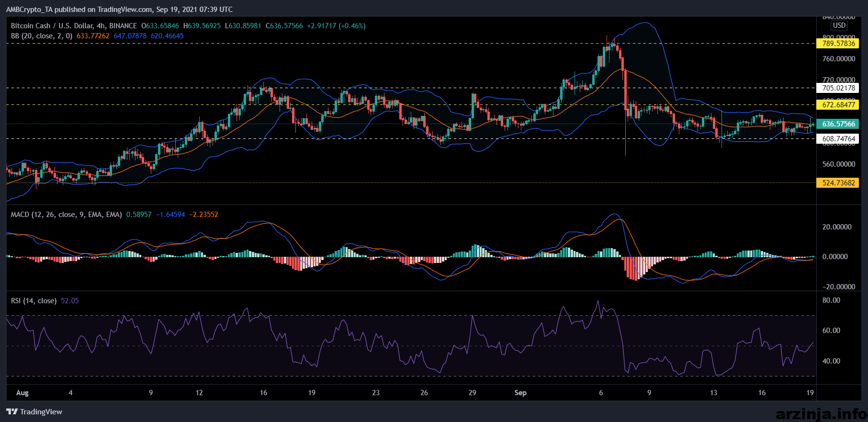The width and height of the screenshot is (868, 422).
Task: Click the change value +2.91717 (+0.46%)
Action: pos(336,26)
